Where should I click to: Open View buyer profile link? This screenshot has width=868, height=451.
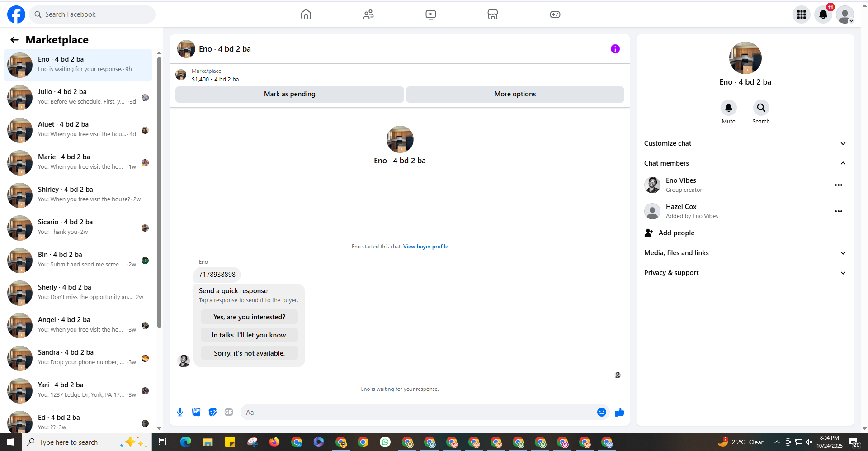(425, 247)
